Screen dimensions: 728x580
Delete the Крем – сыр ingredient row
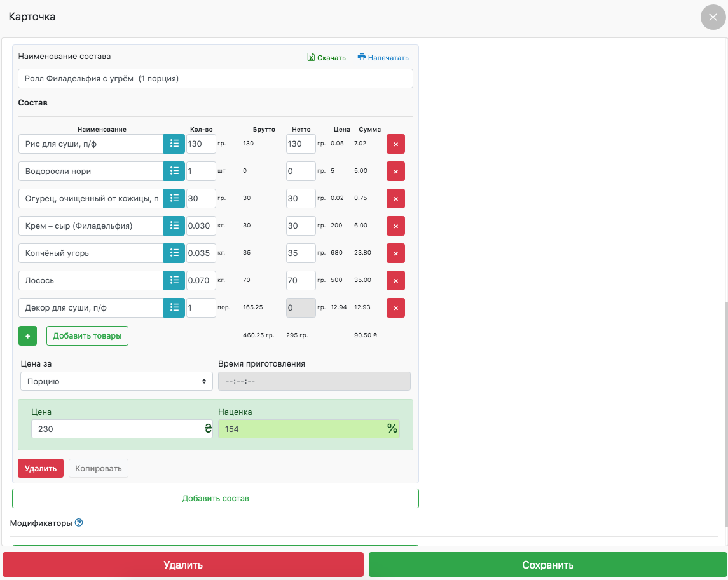395,226
